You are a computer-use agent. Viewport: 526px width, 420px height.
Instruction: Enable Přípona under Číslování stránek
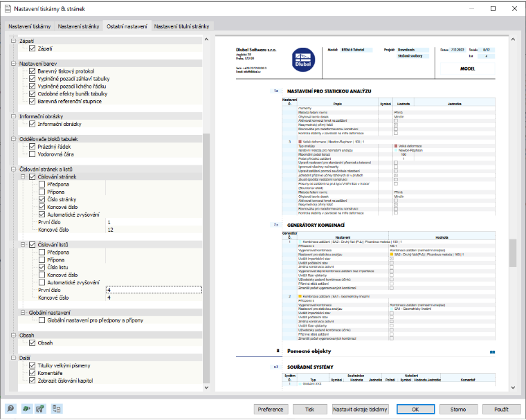coord(42,192)
